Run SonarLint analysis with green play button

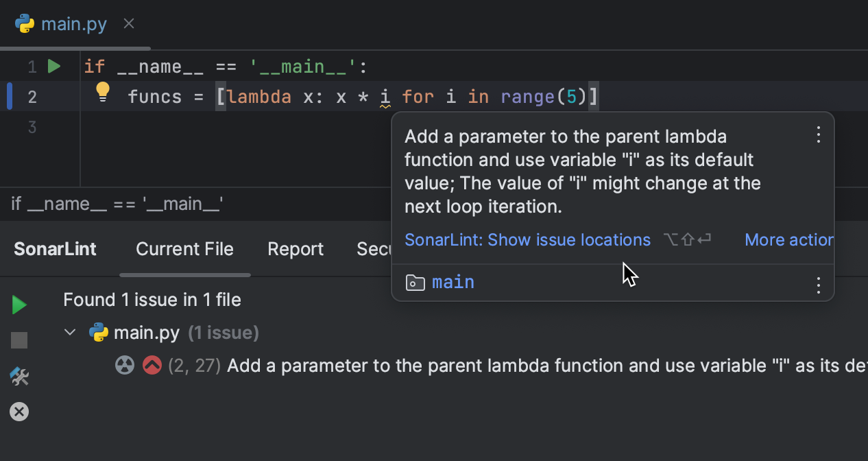coord(19,305)
